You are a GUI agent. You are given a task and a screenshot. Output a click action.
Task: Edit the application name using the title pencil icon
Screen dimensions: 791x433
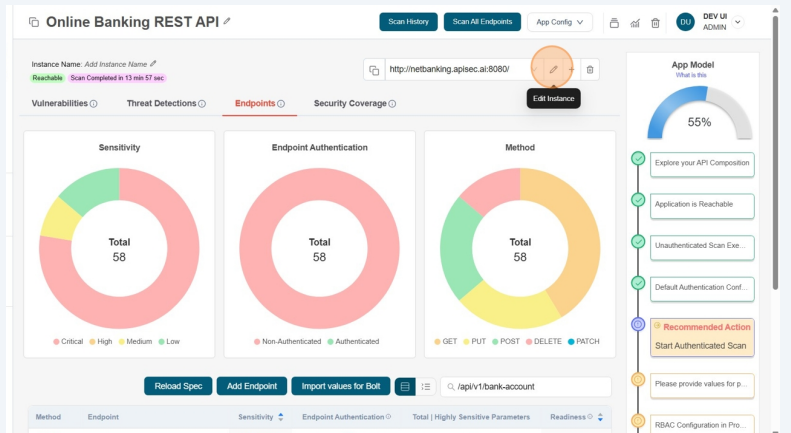tap(227, 21)
